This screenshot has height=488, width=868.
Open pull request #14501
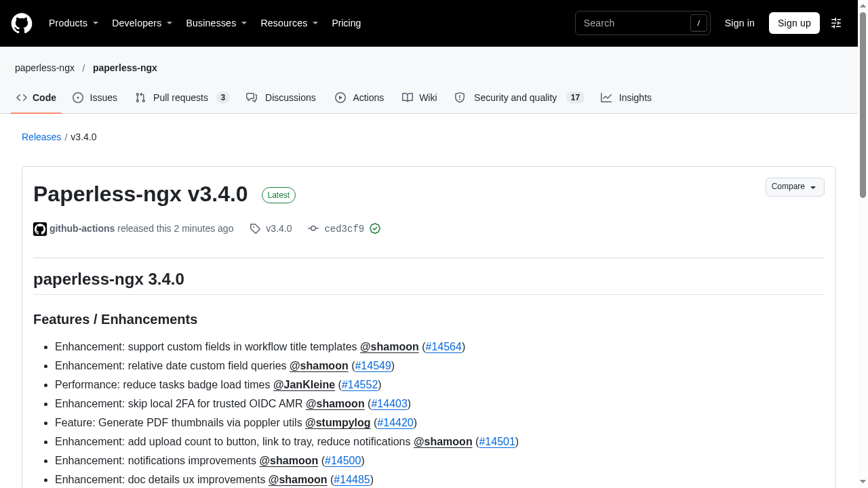pos(497,442)
